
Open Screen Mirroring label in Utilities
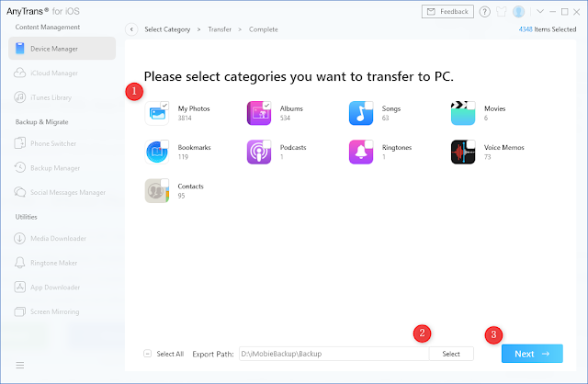(55, 311)
